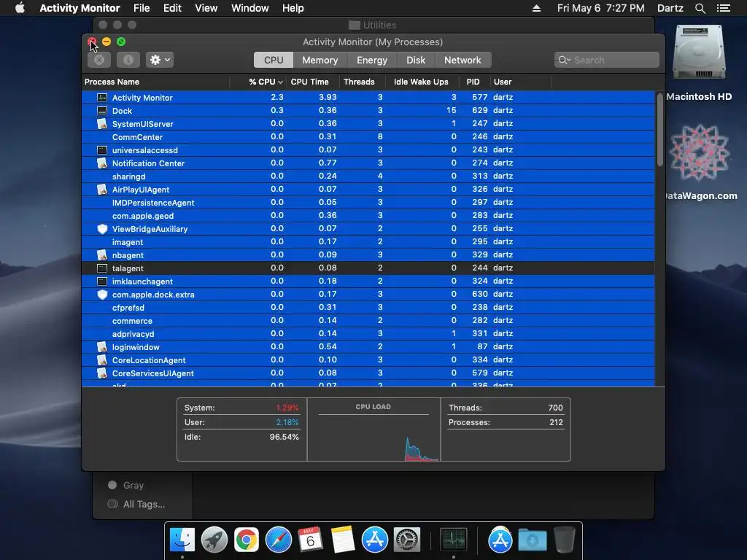Open Finder from the Dock
The image size is (747, 560).
point(182,540)
